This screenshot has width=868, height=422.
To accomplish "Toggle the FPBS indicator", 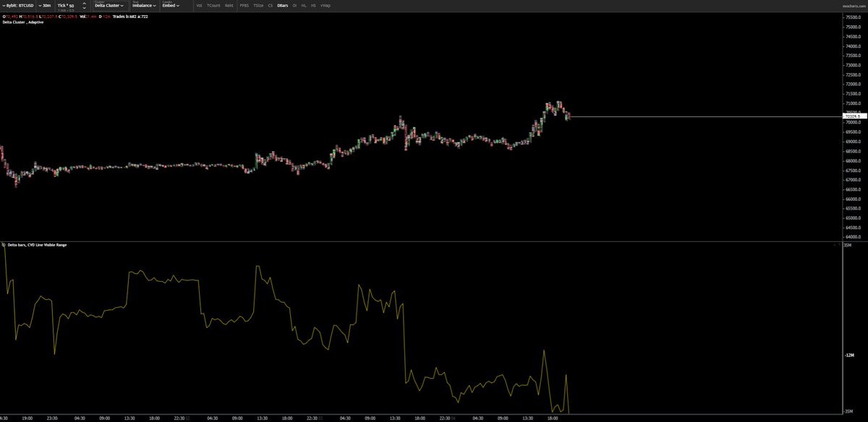I will coord(244,5).
